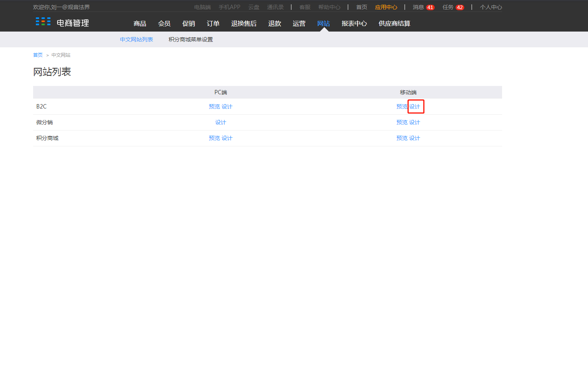
Task: Preview the B2C PC site
Action: tap(214, 106)
